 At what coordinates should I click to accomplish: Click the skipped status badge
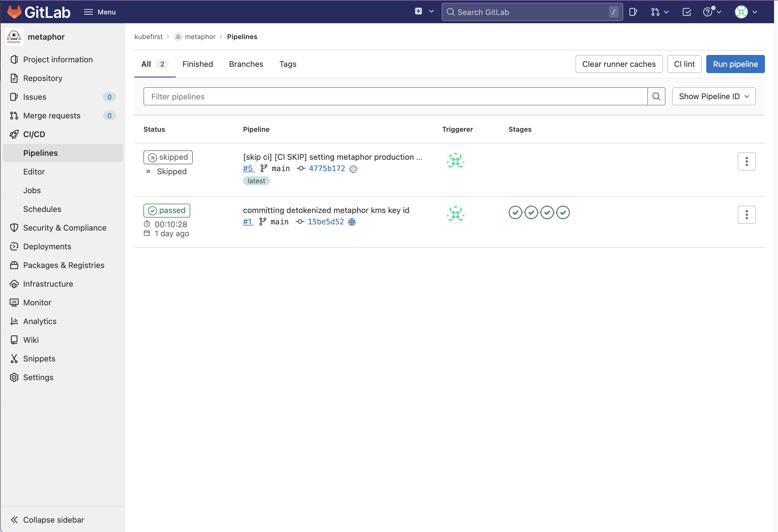tap(168, 157)
